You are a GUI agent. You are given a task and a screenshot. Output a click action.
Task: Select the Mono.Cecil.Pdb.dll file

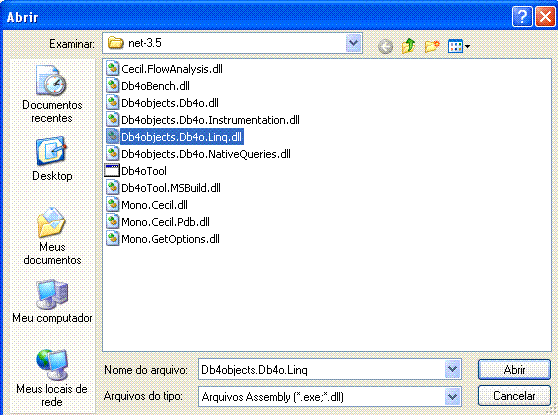[x=158, y=222]
